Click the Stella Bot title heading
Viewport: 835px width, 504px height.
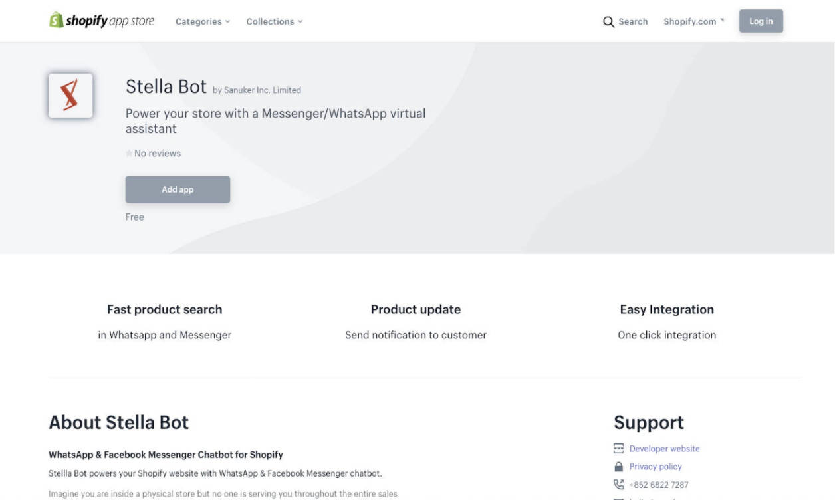click(x=166, y=86)
